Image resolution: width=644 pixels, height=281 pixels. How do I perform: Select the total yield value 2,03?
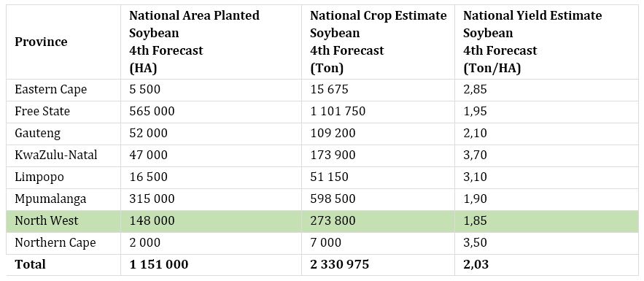tap(476, 264)
